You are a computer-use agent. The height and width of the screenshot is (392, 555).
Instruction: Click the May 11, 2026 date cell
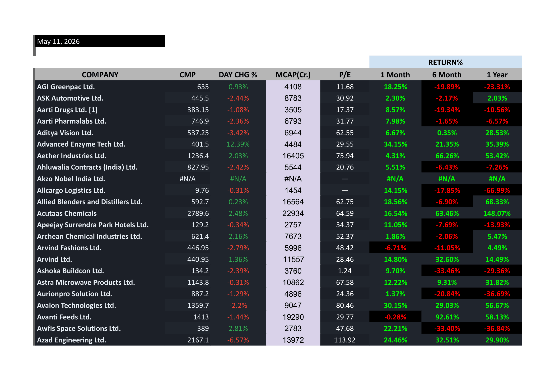(100, 41)
